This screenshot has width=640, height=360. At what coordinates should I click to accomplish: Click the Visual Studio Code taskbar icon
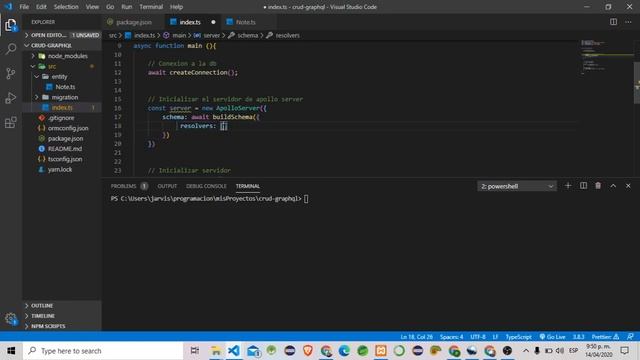tap(234, 351)
